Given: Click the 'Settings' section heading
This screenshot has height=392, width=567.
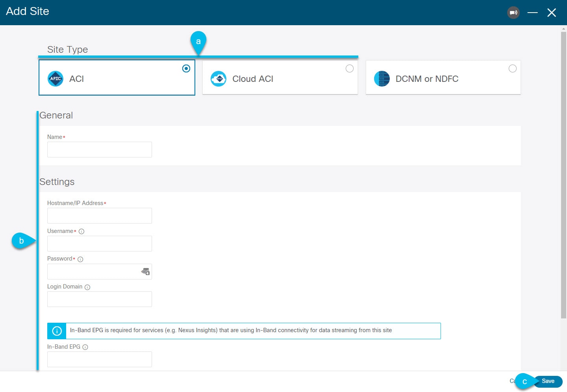Looking at the screenshot, I should pyautogui.click(x=57, y=182).
